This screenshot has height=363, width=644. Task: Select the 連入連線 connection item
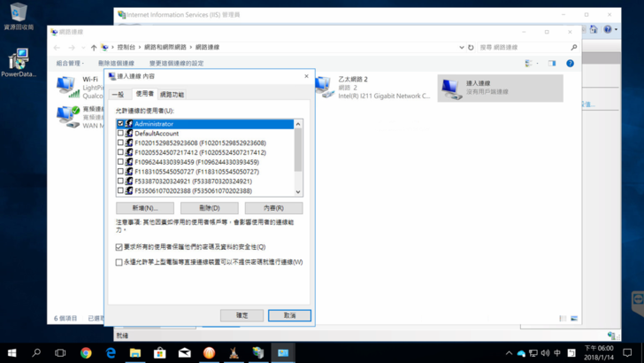501,88
